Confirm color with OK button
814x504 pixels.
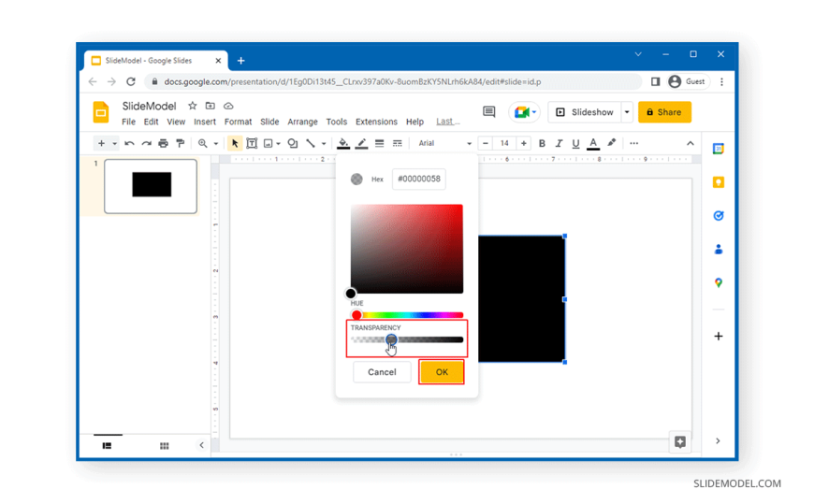coord(442,372)
